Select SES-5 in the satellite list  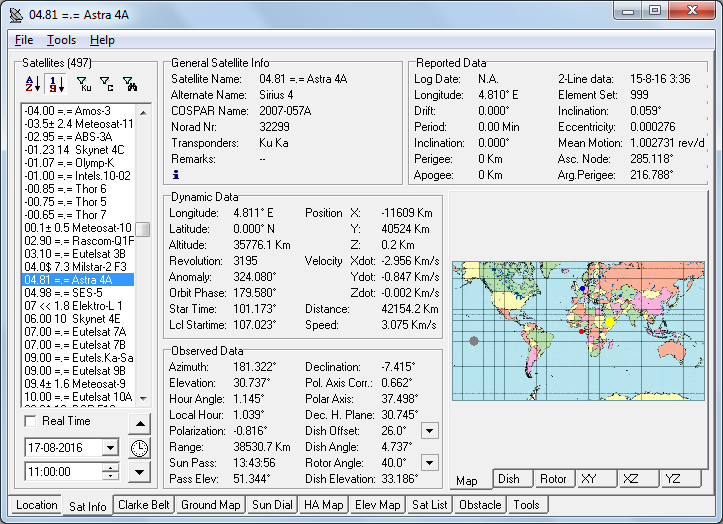(78, 292)
